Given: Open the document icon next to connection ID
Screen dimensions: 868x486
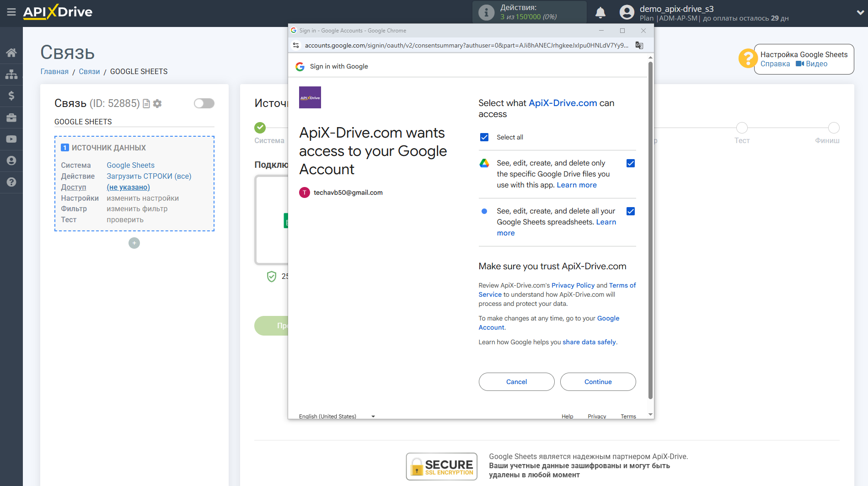Looking at the screenshot, I should 146,103.
